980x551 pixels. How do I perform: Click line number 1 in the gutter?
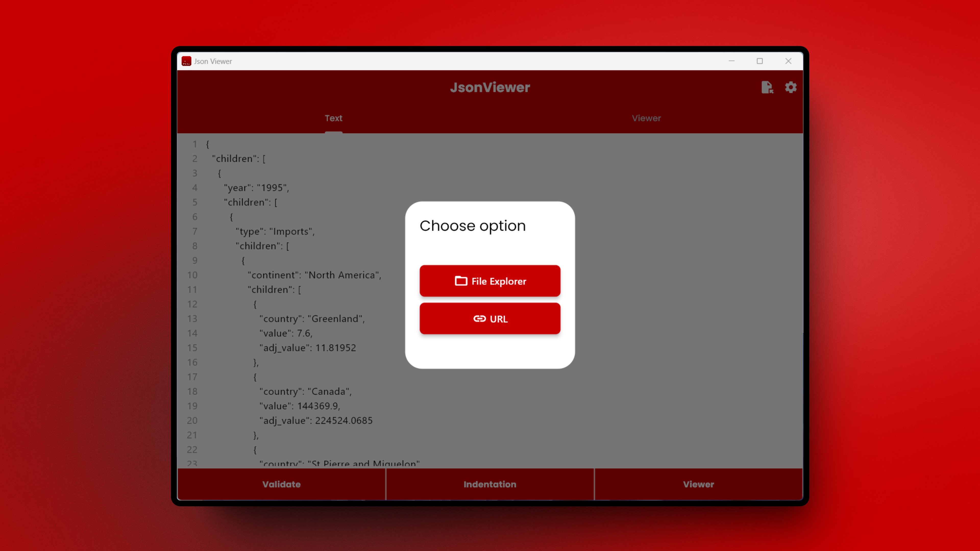pos(194,144)
